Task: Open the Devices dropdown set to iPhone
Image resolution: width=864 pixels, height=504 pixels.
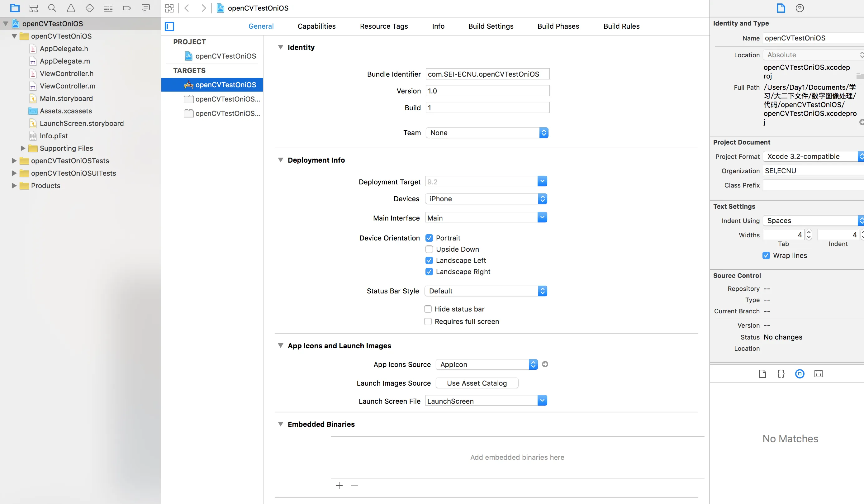Action: coord(486,199)
